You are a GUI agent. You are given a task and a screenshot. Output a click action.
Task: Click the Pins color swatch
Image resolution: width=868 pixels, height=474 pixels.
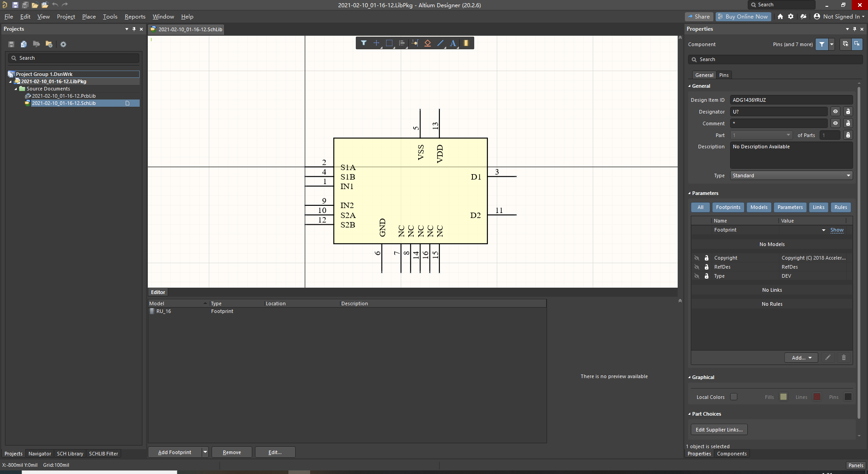point(848,397)
